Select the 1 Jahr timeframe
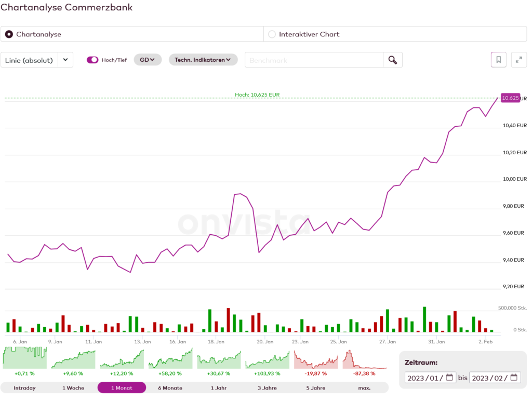532x402 pixels. point(218,388)
